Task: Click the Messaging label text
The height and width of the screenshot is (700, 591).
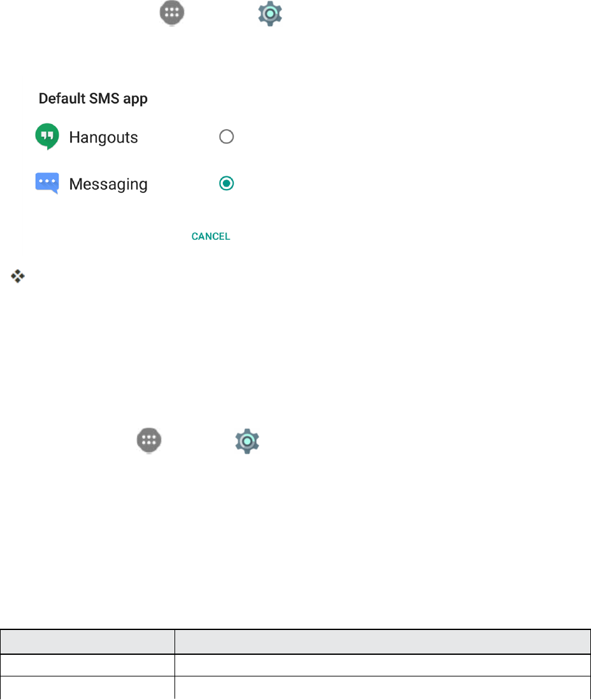Action: click(x=108, y=185)
